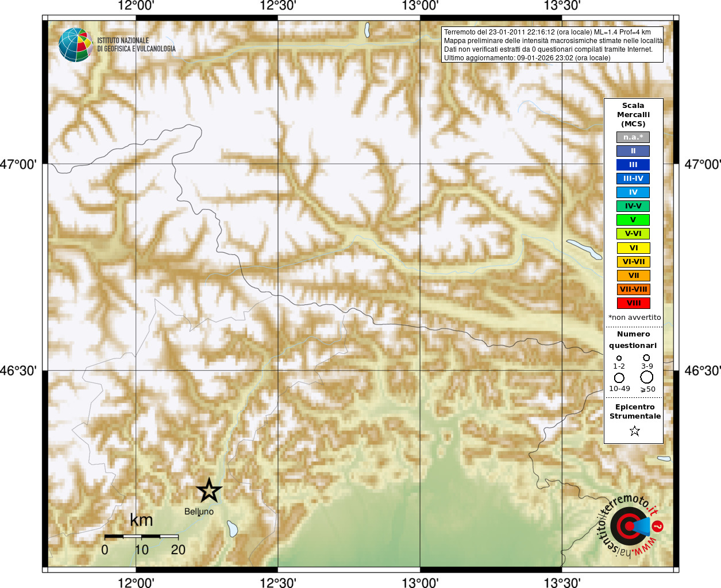The image size is (721, 588).
Task: Click the 10-49 questionnaires circle symbol
Action: (x=619, y=378)
